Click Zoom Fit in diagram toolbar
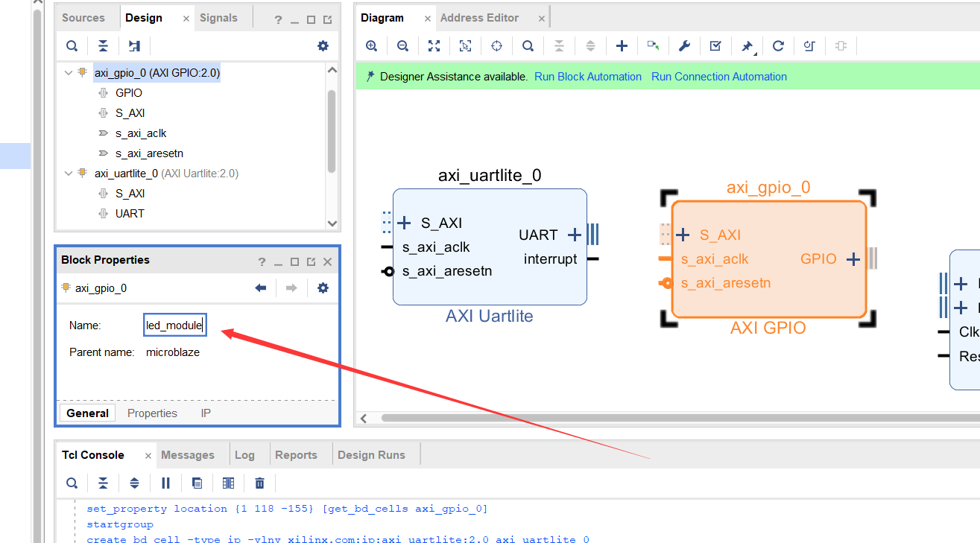Screen dimensions: 980x543 [x=434, y=46]
